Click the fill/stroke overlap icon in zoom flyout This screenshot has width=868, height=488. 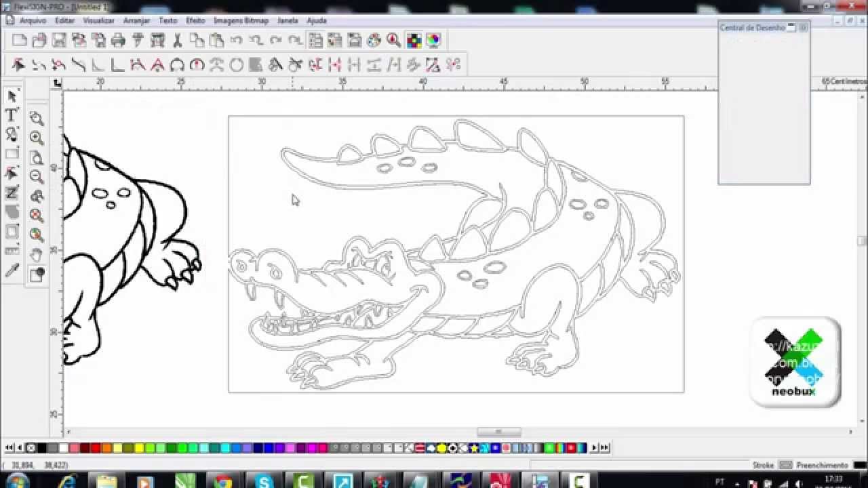[37, 274]
